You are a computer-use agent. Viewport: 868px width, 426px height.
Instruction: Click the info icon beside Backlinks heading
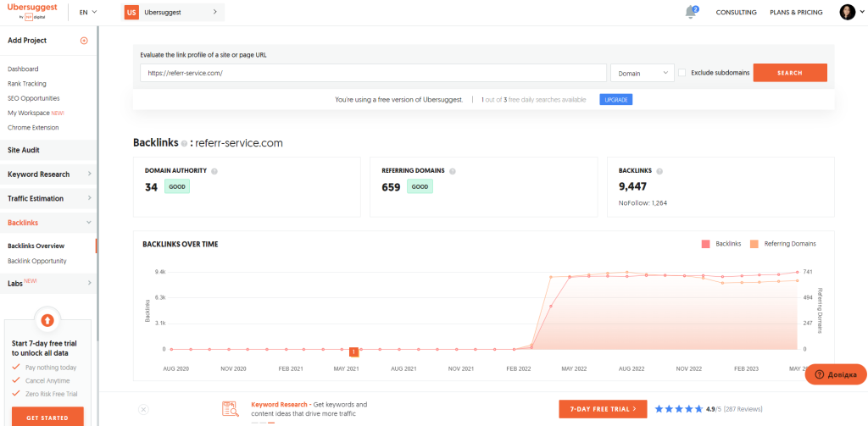point(184,144)
